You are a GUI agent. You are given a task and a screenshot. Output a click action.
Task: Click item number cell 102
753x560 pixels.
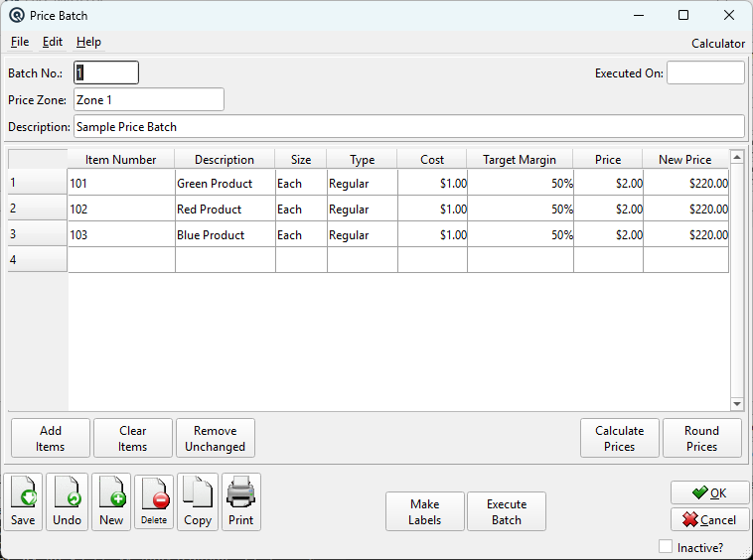point(121,209)
